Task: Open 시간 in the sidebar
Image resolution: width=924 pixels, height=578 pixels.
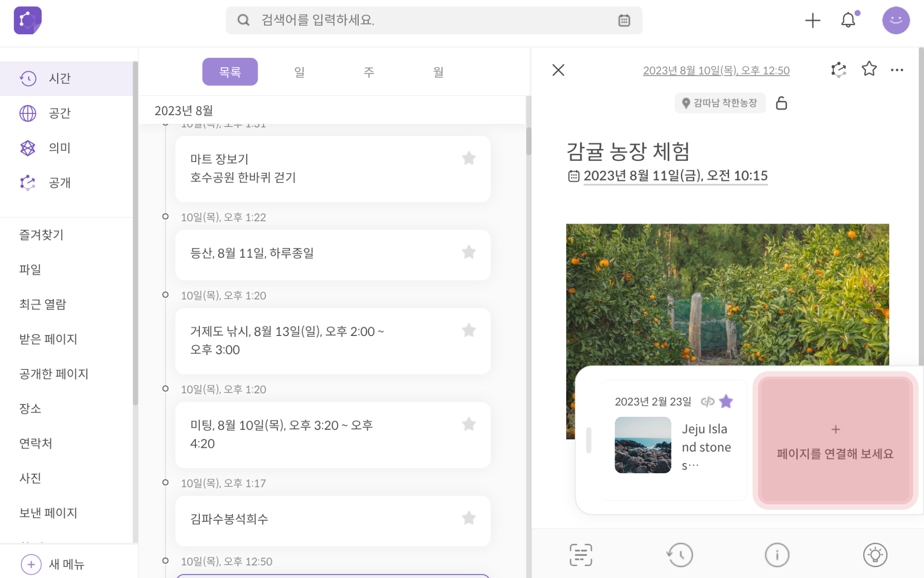Action: 66,78
